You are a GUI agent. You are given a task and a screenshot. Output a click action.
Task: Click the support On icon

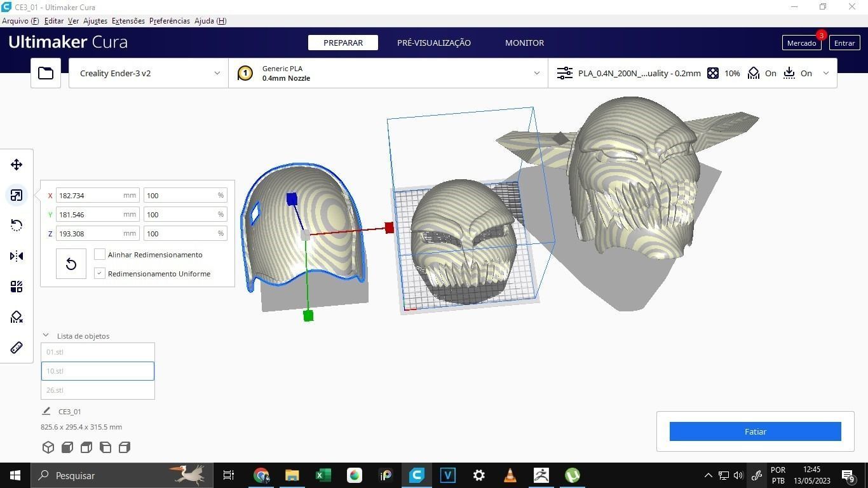pyautogui.click(x=754, y=73)
